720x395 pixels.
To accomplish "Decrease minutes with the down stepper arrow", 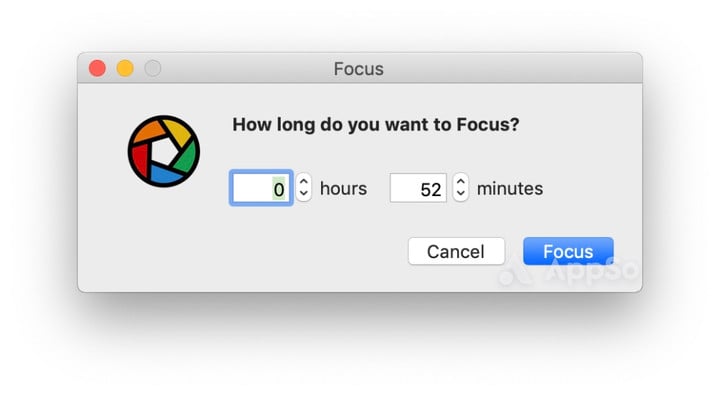I will 461,193.
